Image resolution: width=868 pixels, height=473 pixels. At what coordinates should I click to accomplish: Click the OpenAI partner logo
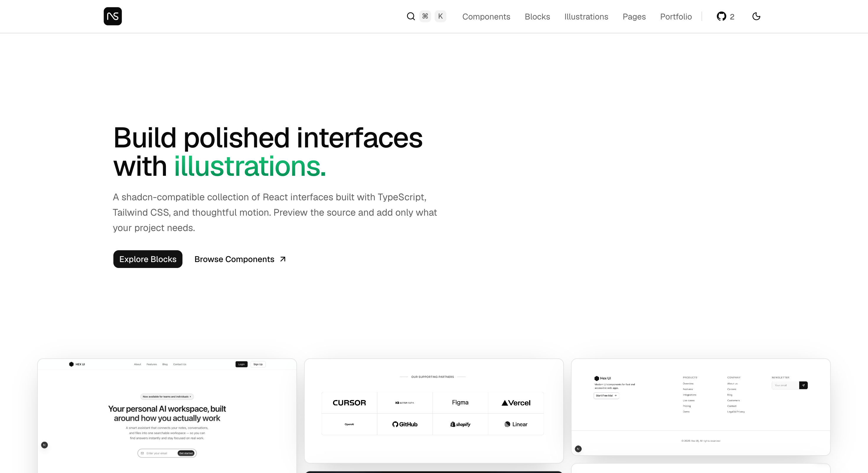349,424
